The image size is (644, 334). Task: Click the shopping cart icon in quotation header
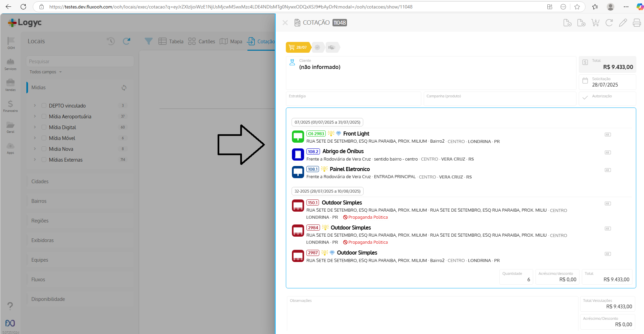pyautogui.click(x=595, y=23)
